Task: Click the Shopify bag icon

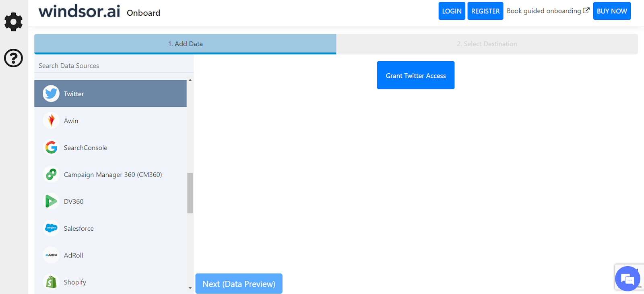Action: pos(51,282)
